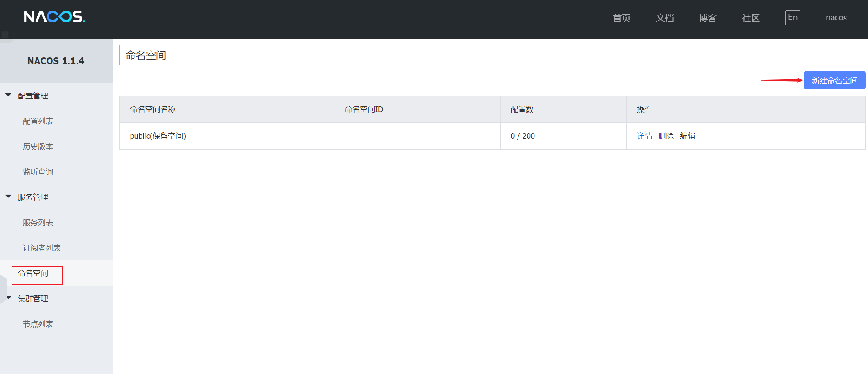Image resolution: width=868 pixels, height=374 pixels.
Task: Click the 新建命名空间 button
Action: click(x=835, y=80)
